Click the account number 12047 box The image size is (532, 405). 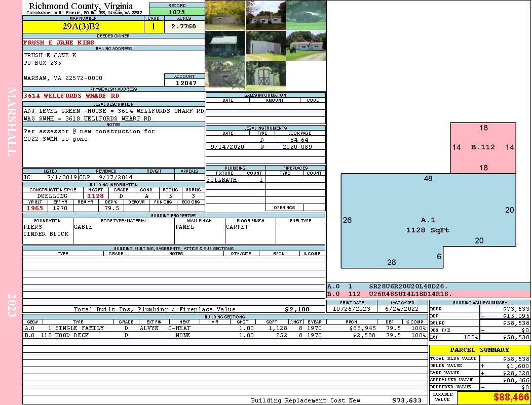pos(184,83)
